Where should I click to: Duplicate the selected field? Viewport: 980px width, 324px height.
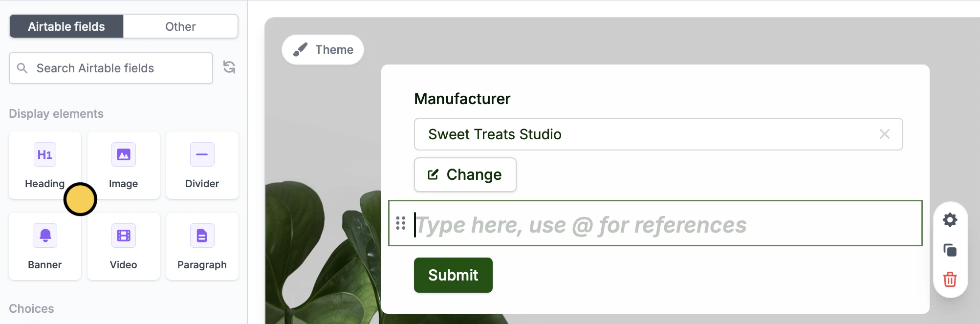pyautogui.click(x=950, y=250)
